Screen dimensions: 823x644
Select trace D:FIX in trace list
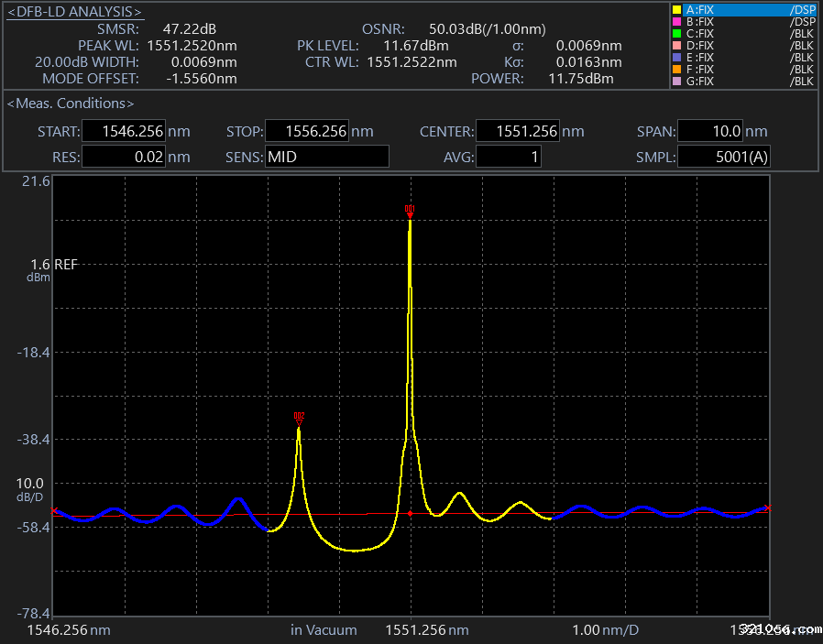click(744, 46)
